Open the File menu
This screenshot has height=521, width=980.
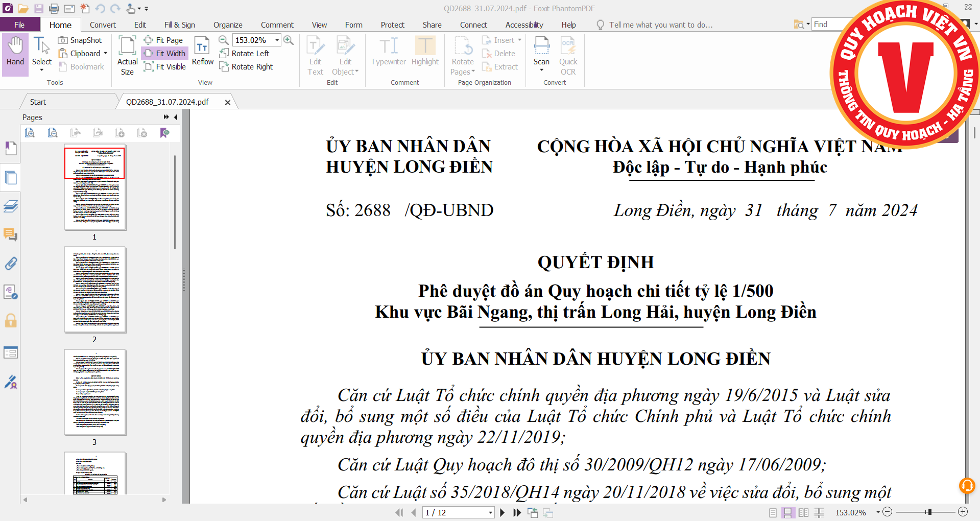[x=19, y=24]
